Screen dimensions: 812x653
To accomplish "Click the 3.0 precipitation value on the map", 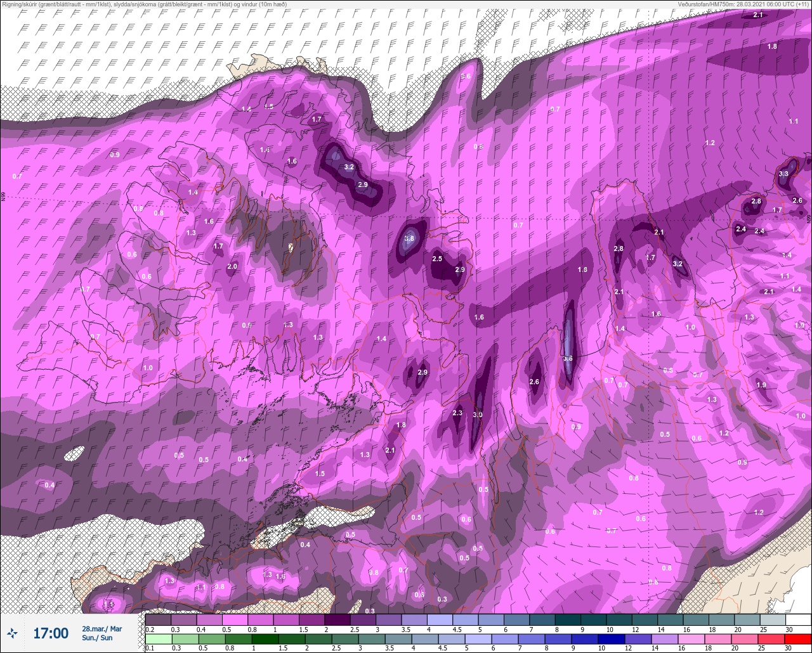I will click(x=478, y=415).
